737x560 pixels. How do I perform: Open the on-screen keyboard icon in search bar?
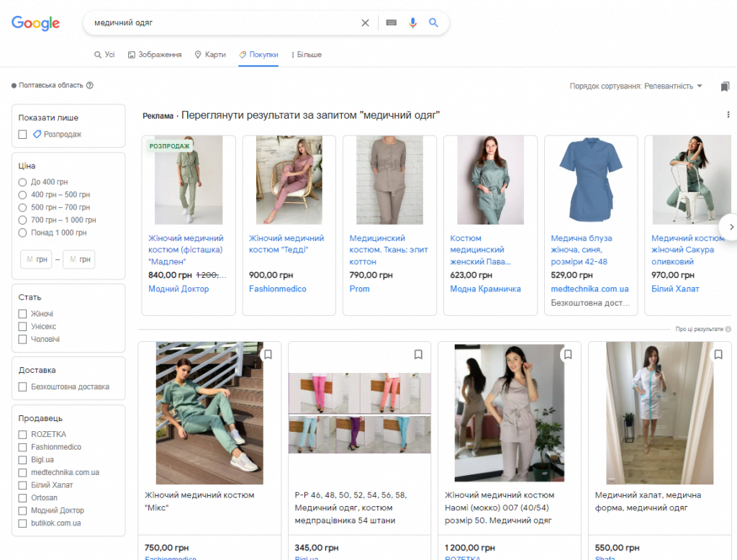pos(391,22)
